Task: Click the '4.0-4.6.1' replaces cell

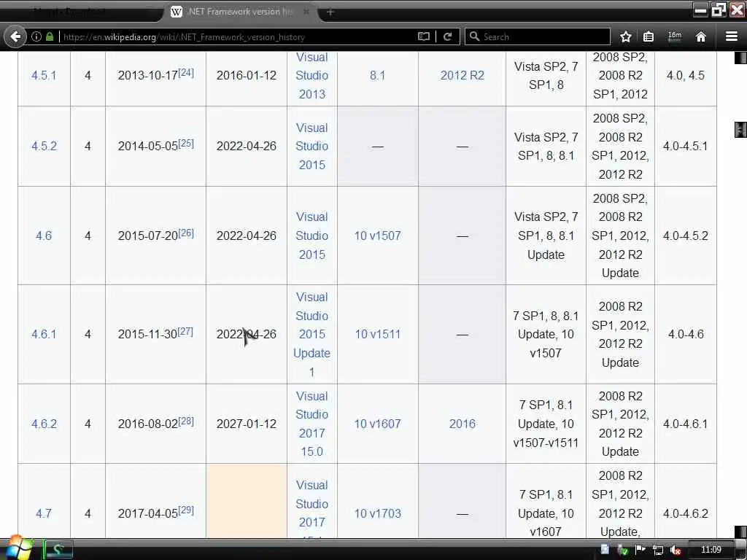Action: click(686, 424)
